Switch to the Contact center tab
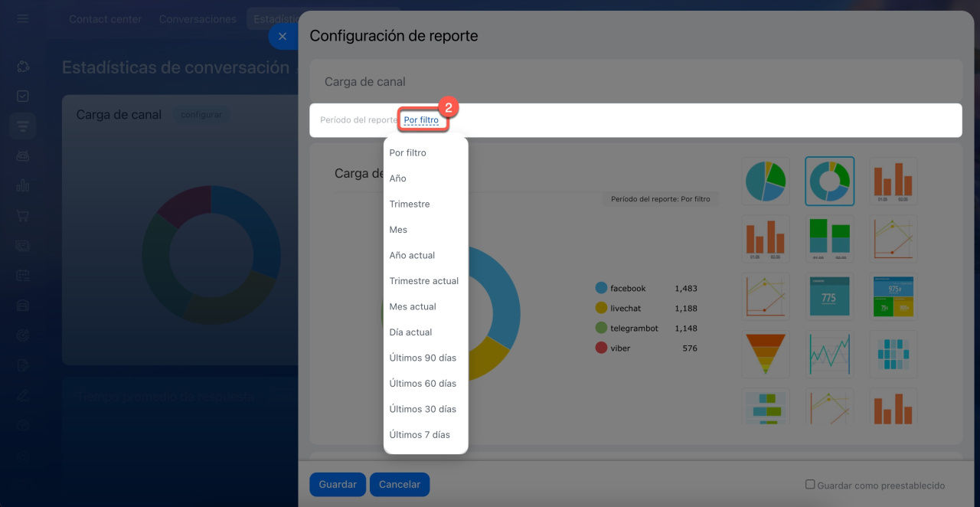980x507 pixels. (106, 19)
